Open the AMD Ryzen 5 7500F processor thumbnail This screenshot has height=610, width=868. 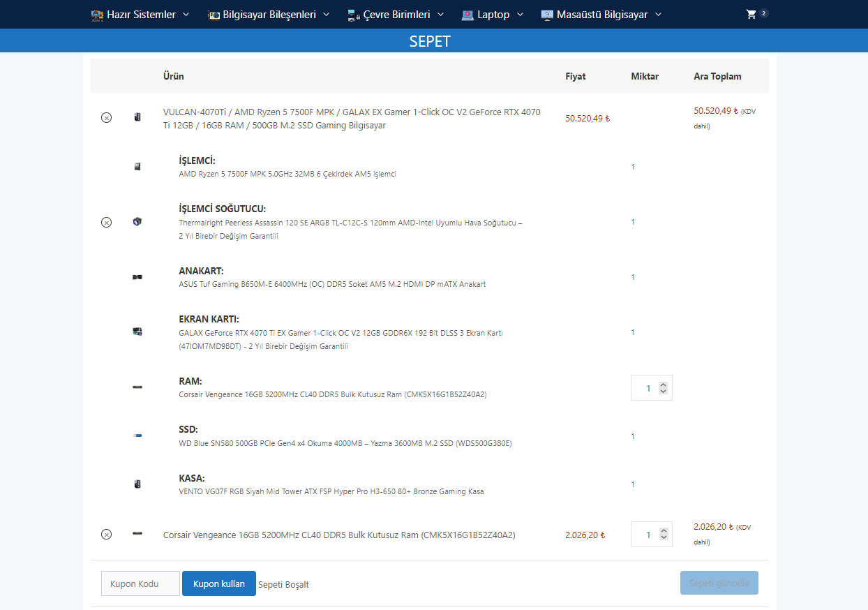point(137,166)
